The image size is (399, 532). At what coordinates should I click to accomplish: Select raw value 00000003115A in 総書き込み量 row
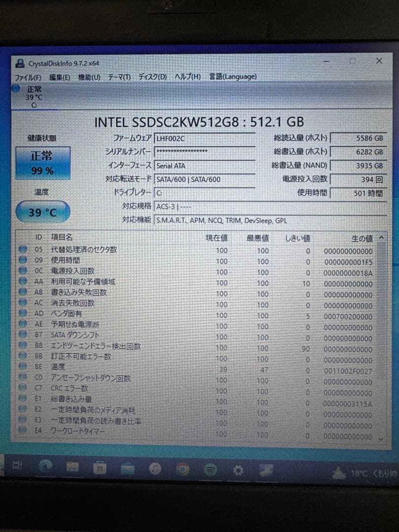pos(348,404)
